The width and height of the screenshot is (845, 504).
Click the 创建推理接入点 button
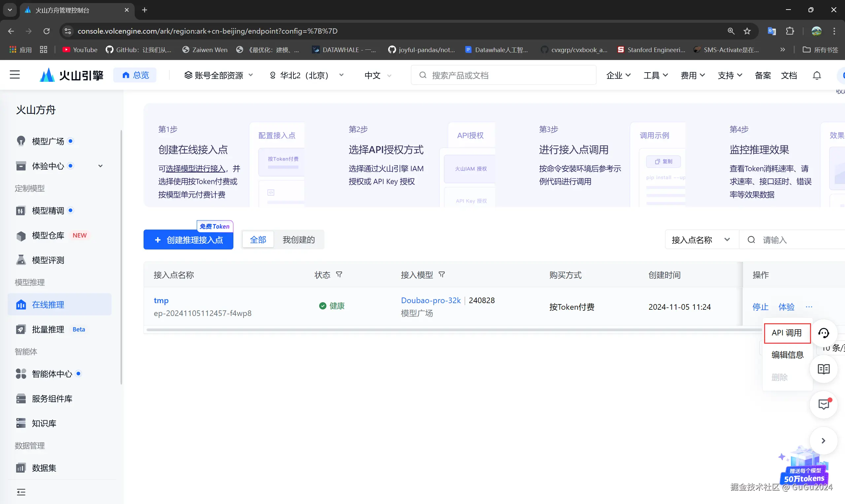point(188,240)
